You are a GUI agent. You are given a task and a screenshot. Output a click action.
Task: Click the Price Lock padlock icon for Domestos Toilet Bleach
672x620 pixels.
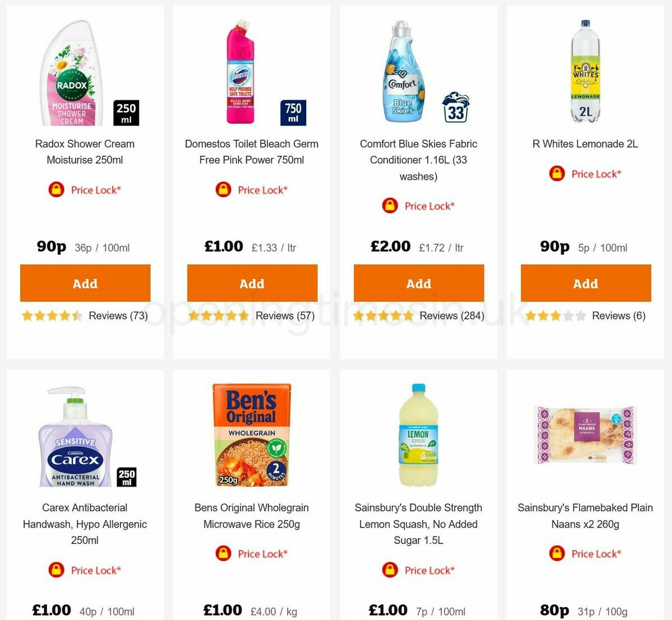tap(223, 189)
